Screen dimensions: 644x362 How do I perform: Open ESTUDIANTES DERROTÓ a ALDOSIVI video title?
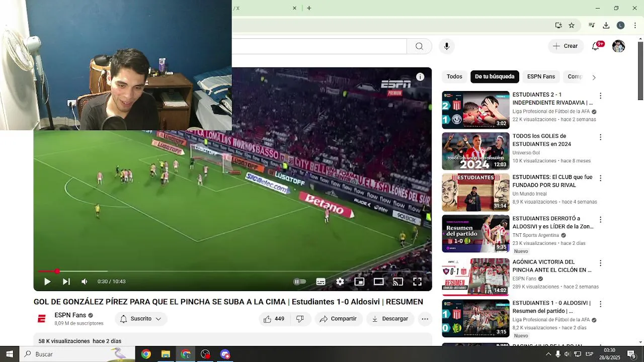pos(552,223)
